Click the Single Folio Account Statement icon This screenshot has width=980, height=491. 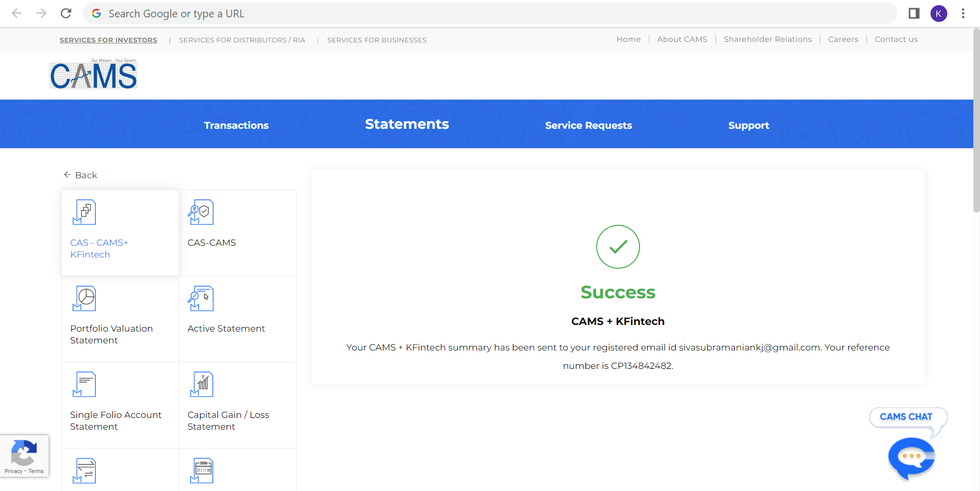[84, 384]
